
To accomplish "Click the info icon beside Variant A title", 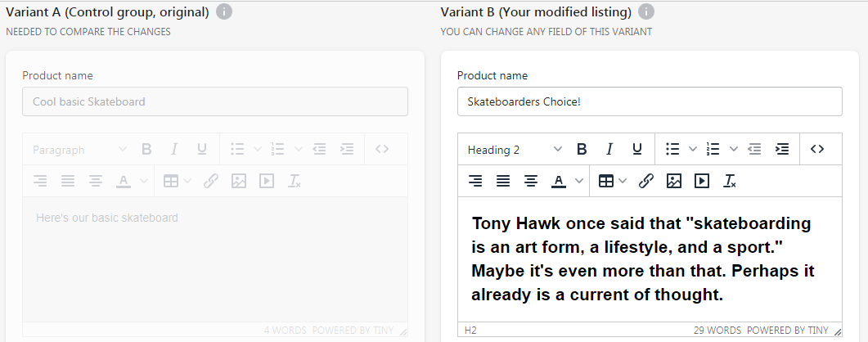I will pyautogui.click(x=224, y=12).
